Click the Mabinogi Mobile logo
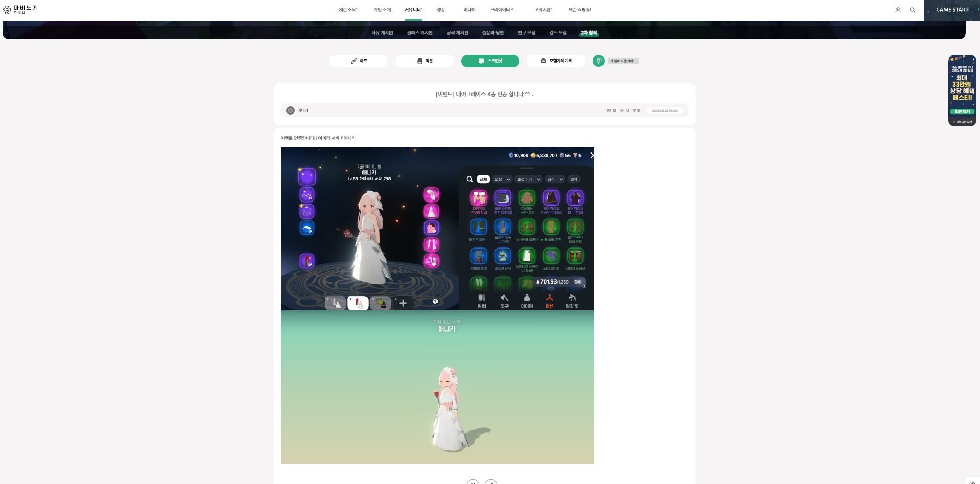Viewport: 980px width, 484px height. (20, 9)
